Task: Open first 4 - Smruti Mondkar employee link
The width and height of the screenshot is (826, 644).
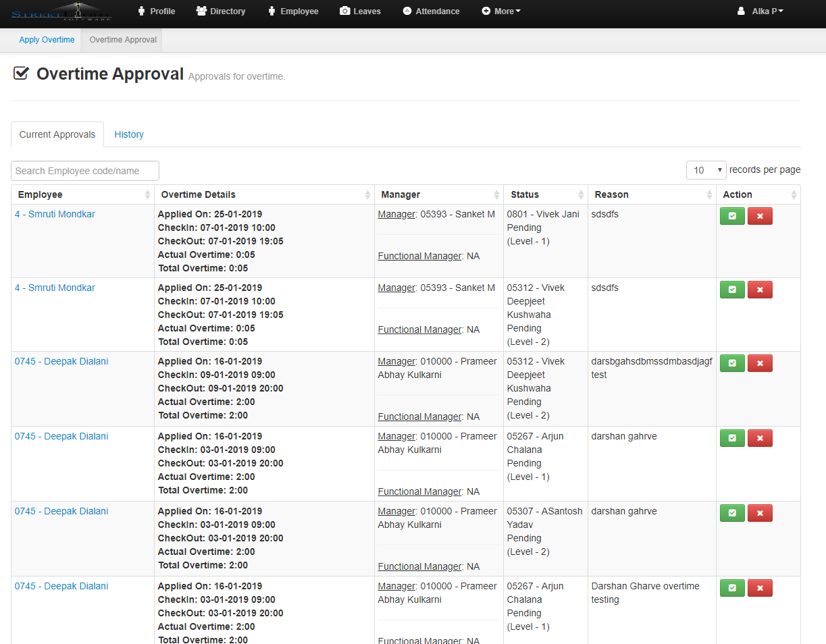Action: pyautogui.click(x=55, y=214)
